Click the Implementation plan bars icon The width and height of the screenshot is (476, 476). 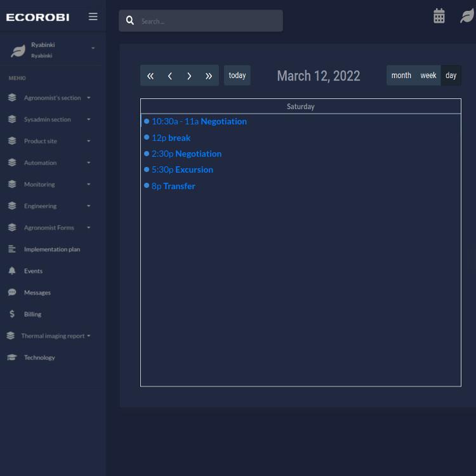click(x=12, y=249)
